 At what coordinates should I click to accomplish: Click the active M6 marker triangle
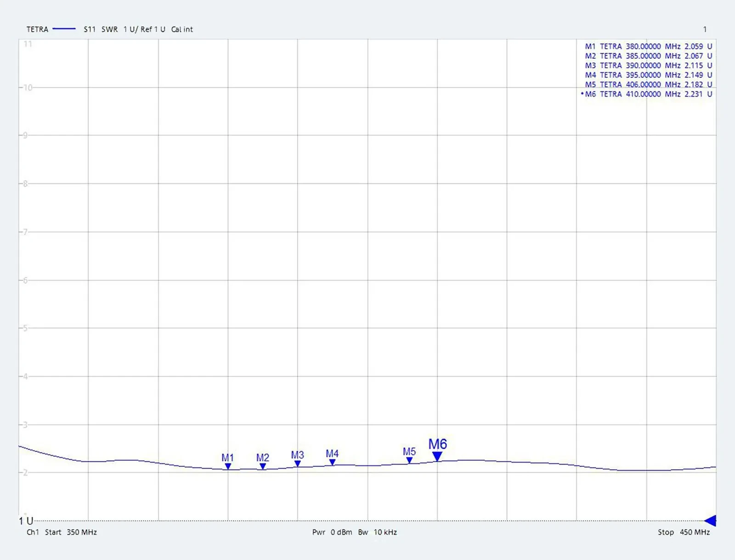click(x=437, y=456)
